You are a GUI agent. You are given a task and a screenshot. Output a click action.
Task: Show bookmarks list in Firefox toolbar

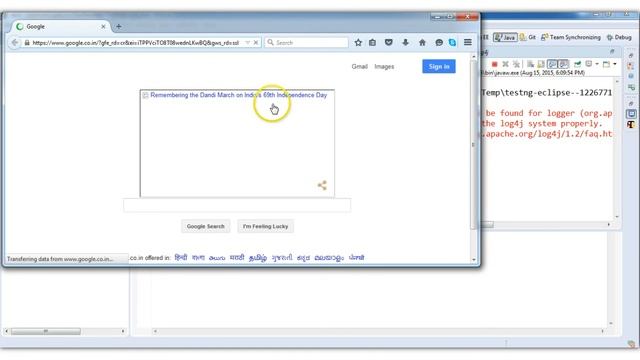[372, 42]
